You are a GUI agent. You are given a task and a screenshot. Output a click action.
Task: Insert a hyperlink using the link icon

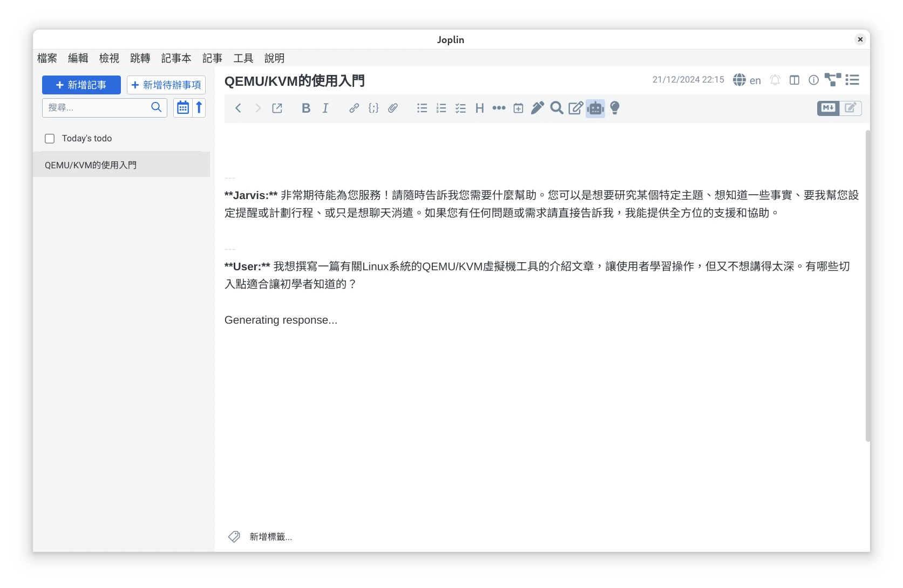354,108
